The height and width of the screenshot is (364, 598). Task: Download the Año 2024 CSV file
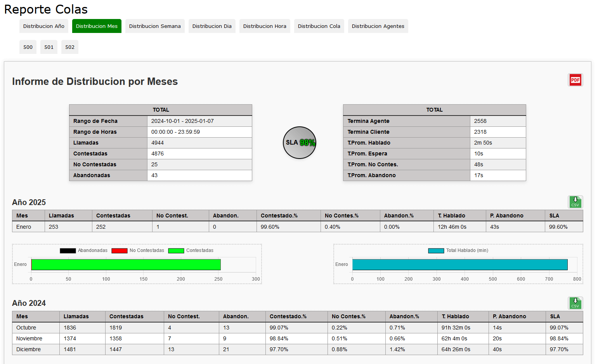575,303
